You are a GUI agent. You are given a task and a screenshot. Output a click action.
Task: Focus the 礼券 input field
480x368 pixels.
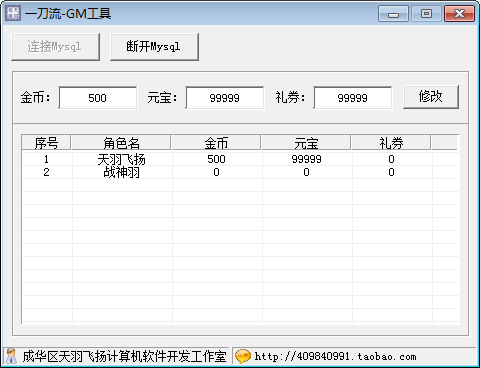[x=353, y=98]
